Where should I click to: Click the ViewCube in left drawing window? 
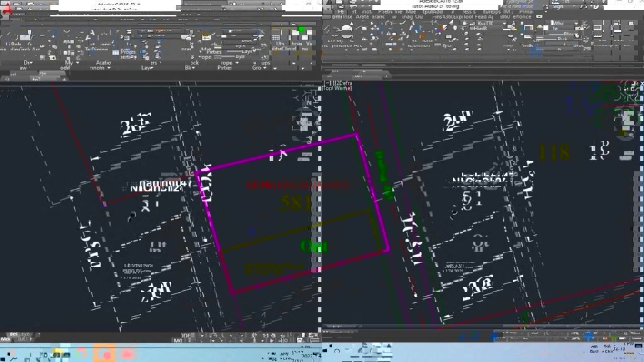click(306, 121)
